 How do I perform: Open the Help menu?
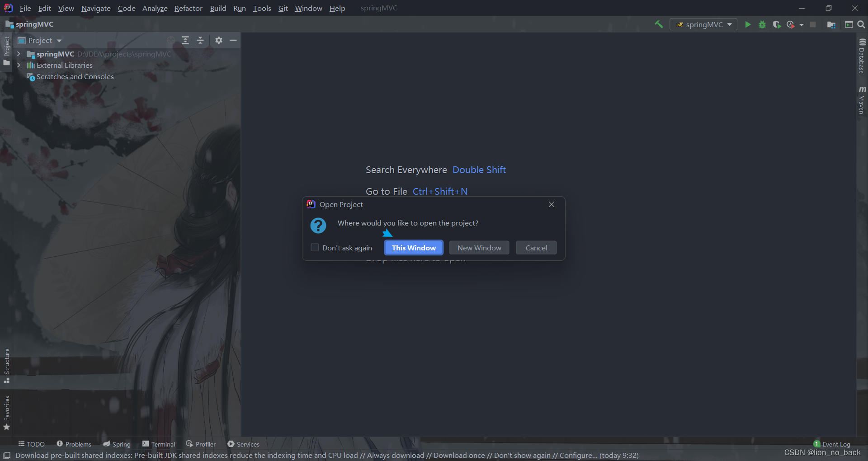337,8
